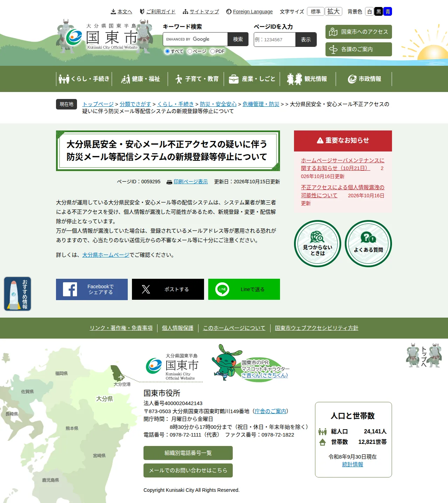Select the PDF search radio button

coord(212,51)
